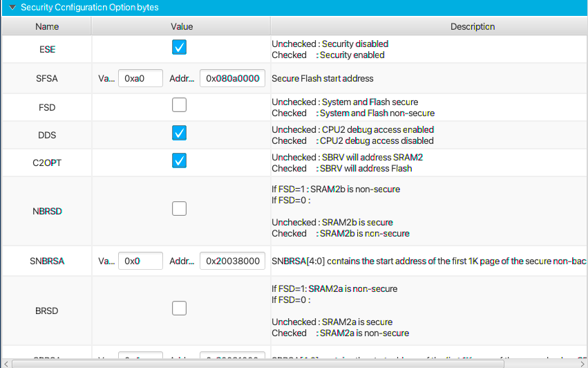Check the NBRSD checkbox
The height and width of the screenshot is (368, 588).
pos(179,208)
